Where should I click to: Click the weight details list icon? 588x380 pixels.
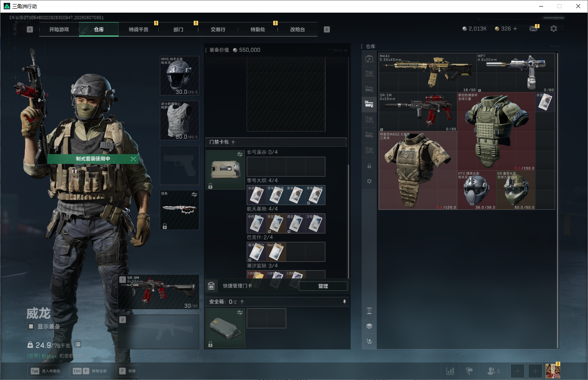78,345
